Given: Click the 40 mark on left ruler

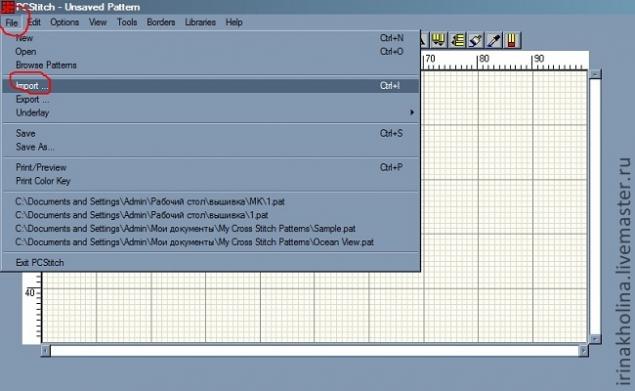Looking at the screenshot, I should 29,293.
